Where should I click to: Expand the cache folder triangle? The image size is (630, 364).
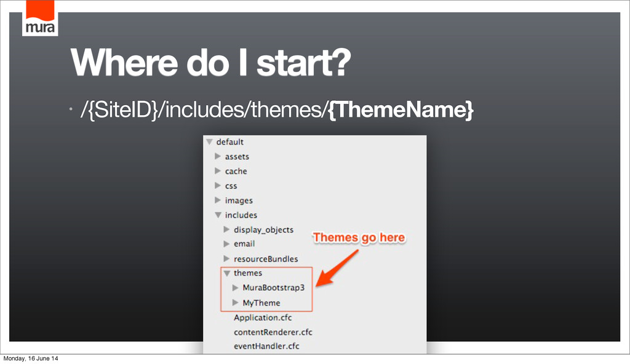(218, 171)
